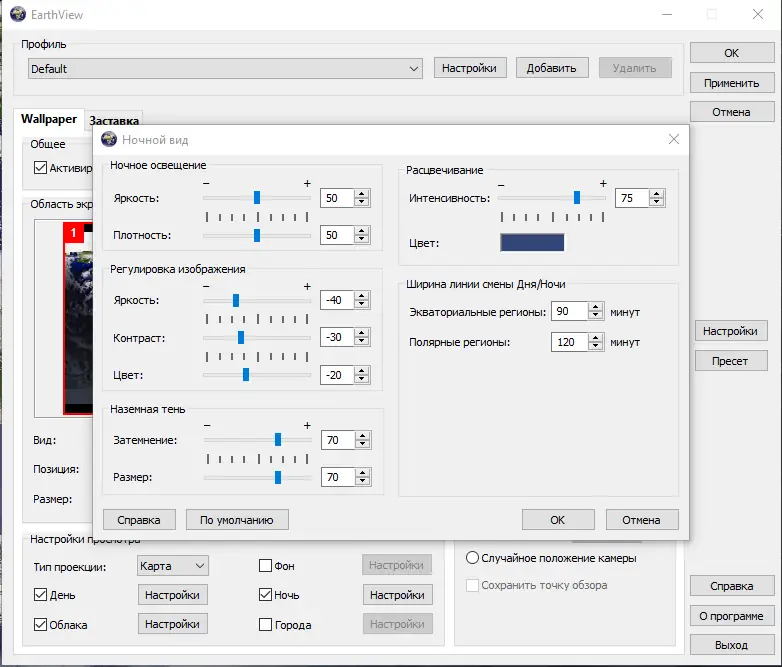Click Интенсивность slider handle
The width and height of the screenshot is (782, 667).
click(577, 198)
